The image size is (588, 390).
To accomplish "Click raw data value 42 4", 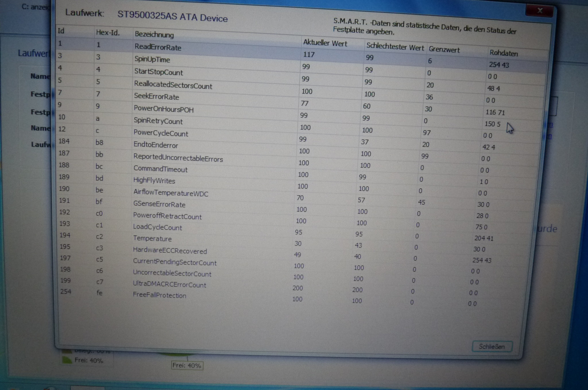I will (x=488, y=147).
